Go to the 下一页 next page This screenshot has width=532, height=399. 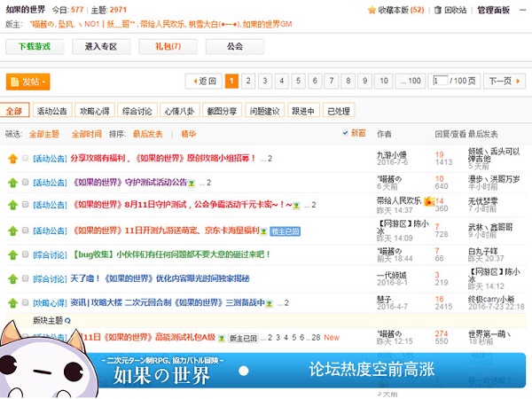(503, 81)
